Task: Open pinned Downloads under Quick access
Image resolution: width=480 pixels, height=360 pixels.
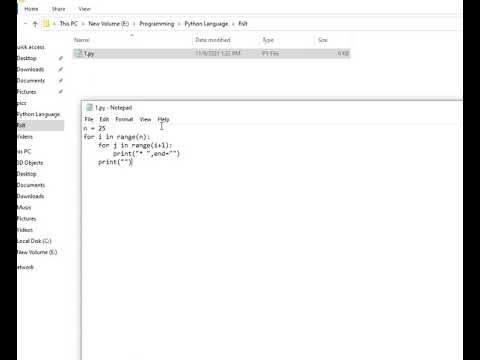Action: point(30,69)
